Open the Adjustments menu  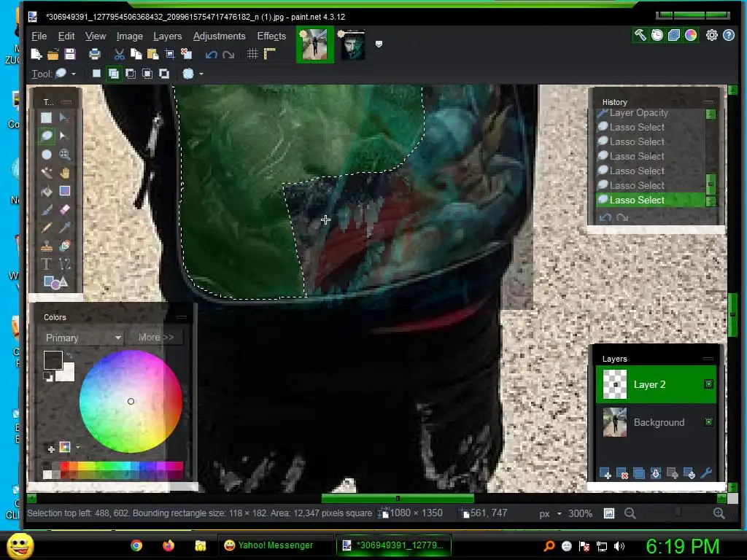tap(219, 36)
